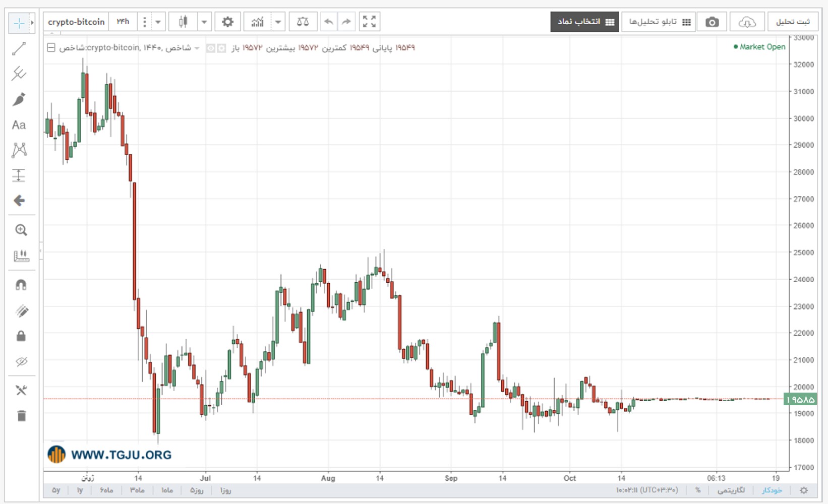The image size is (828, 504).
Task: Activate the zoom in magnifier tool
Action: [21, 230]
